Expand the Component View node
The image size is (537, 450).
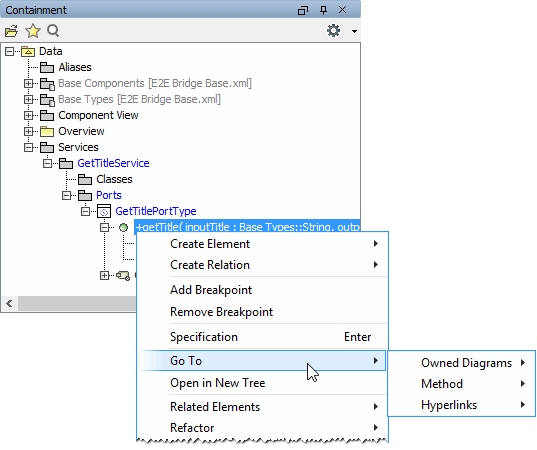pos(28,115)
